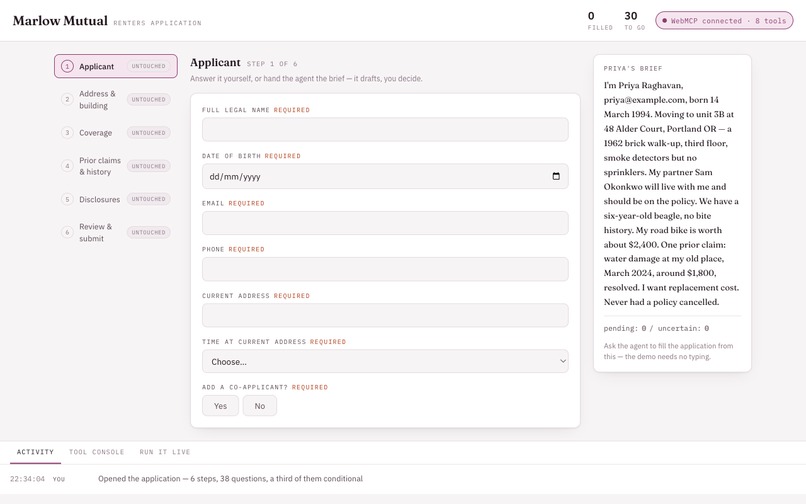The width and height of the screenshot is (806, 504).
Task: Click the 22:34:04 activity timestamp
Action: coord(27,479)
